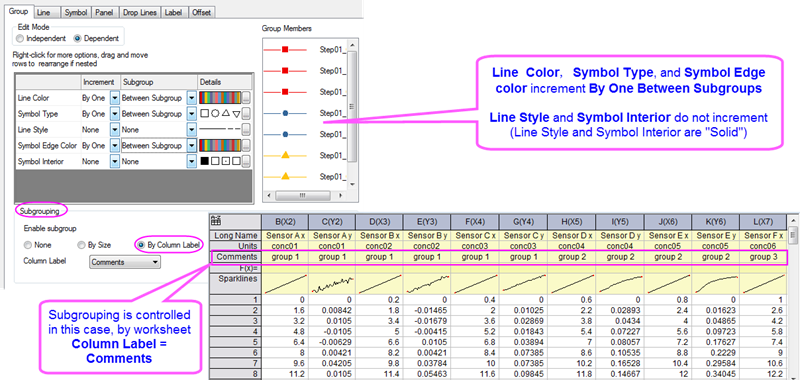Open the Column Label Comments combo box
Image resolution: width=800 pixels, height=380 pixels.
[124, 262]
